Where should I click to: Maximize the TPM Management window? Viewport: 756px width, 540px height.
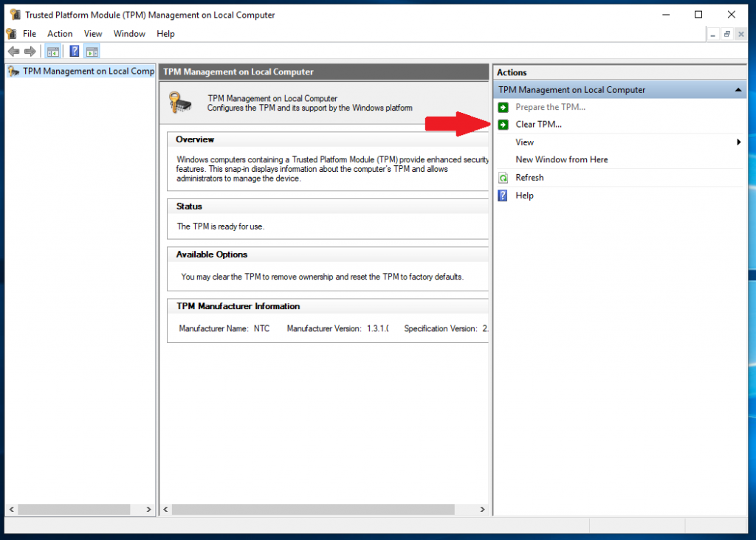click(698, 15)
